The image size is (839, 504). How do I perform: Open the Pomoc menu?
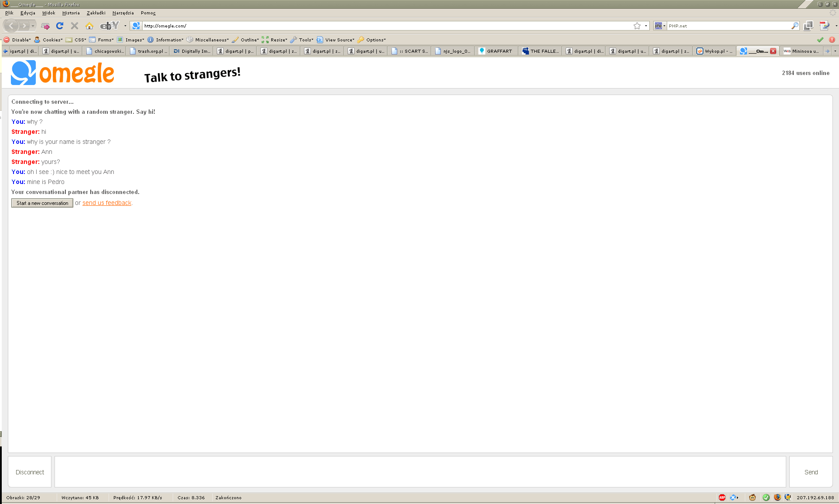coord(148,13)
